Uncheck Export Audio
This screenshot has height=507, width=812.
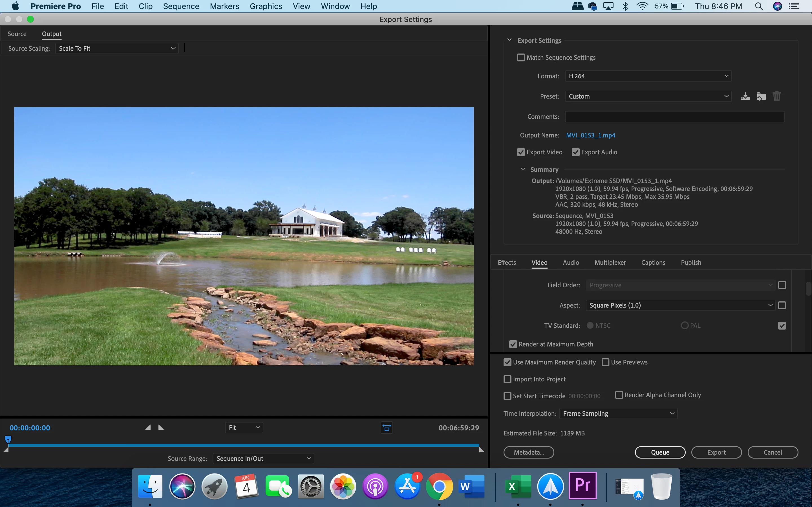pos(575,152)
